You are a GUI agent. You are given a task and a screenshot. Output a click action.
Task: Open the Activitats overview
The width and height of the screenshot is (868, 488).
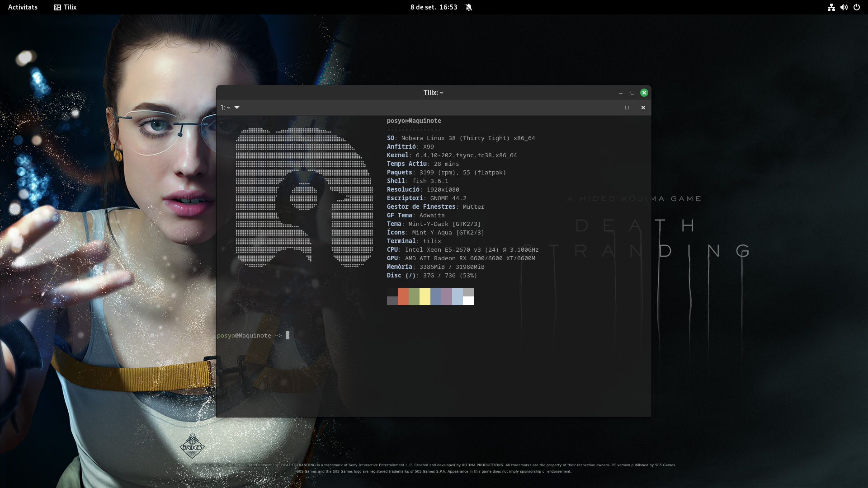click(x=23, y=7)
